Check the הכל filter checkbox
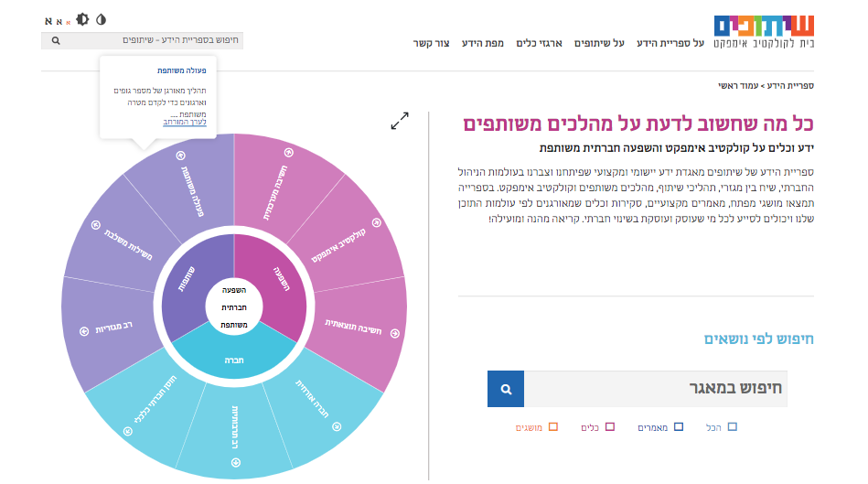Image resolution: width=868 pixels, height=484 pixels. pyautogui.click(x=733, y=426)
